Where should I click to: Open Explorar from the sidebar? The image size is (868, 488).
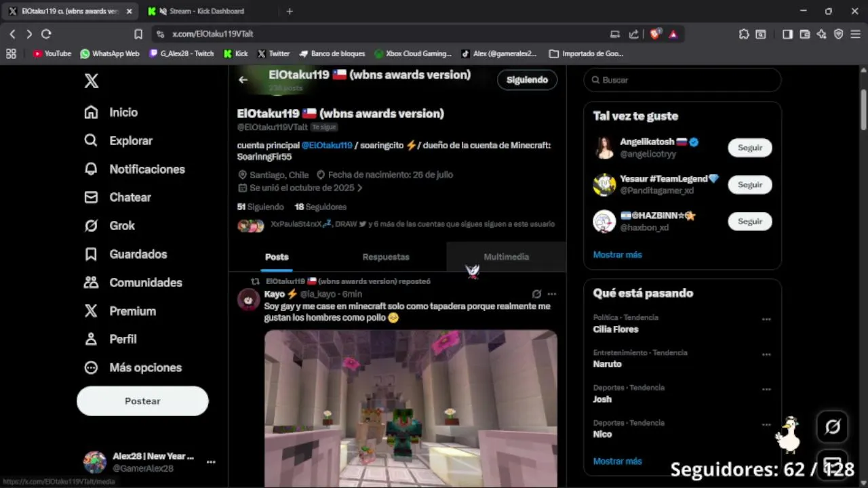click(x=118, y=141)
